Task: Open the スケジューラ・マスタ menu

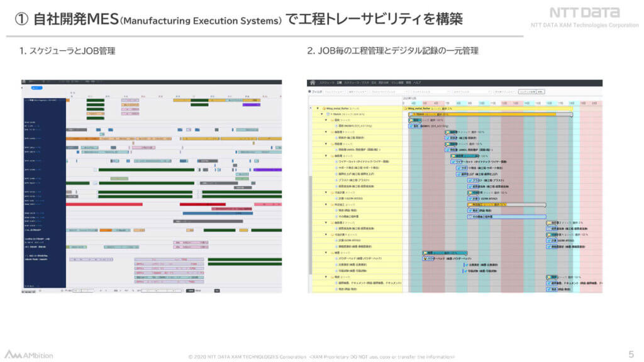Action: point(357,82)
